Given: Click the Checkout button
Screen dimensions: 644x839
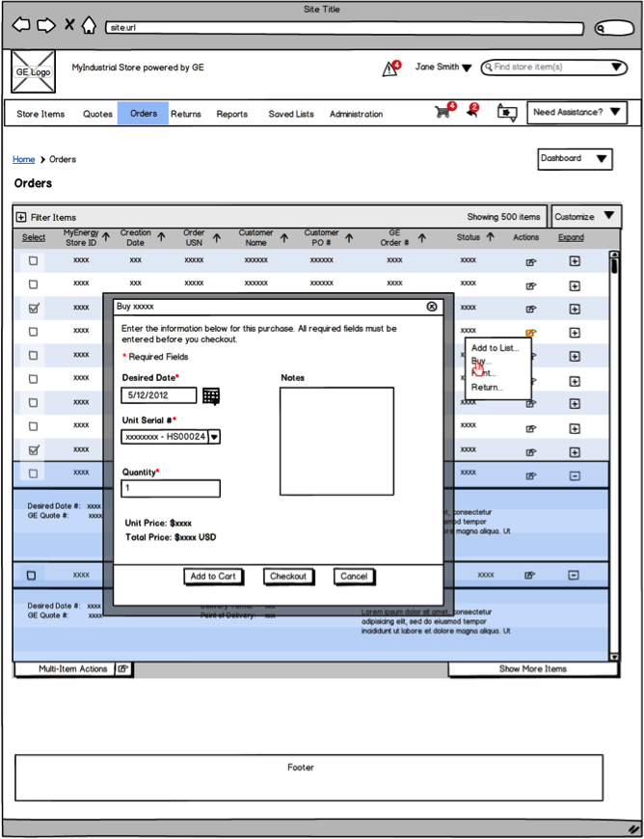Looking at the screenshot, I should 287,577.
